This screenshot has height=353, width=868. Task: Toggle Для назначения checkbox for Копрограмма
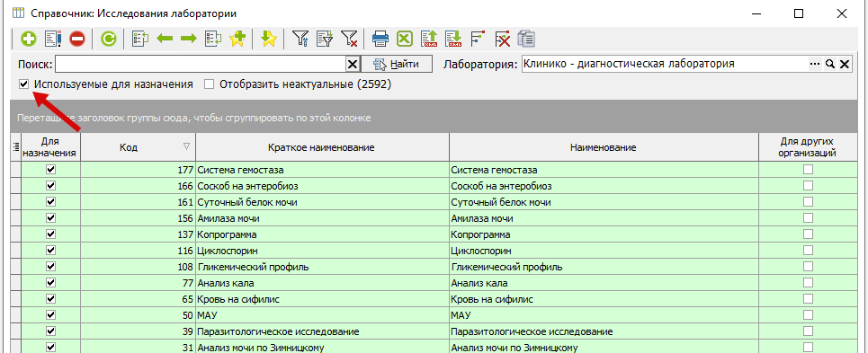[x=51, y=234]
